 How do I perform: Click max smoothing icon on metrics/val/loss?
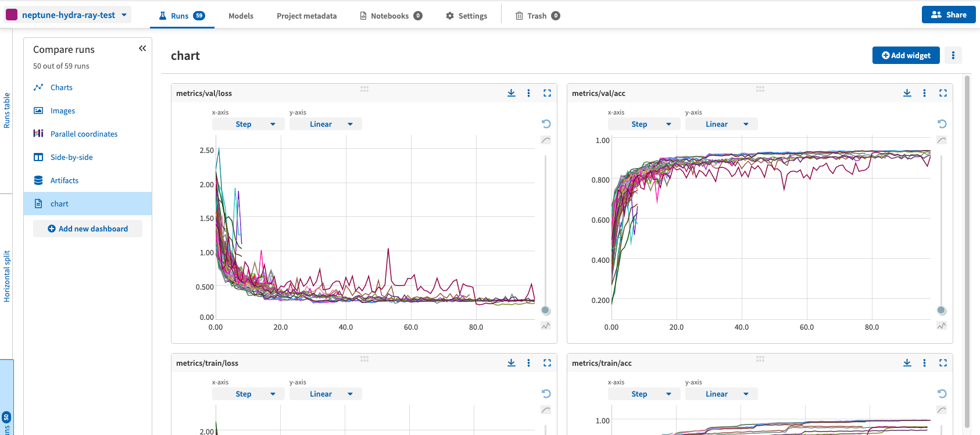pos(546,140)
